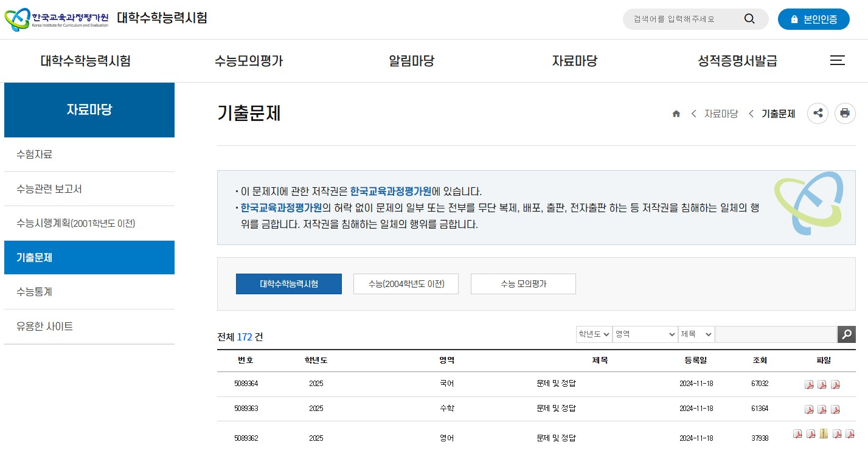Click the share icon beside the breadcrumb
This screenshot has width=868, height=456.
tap(818, 113)
